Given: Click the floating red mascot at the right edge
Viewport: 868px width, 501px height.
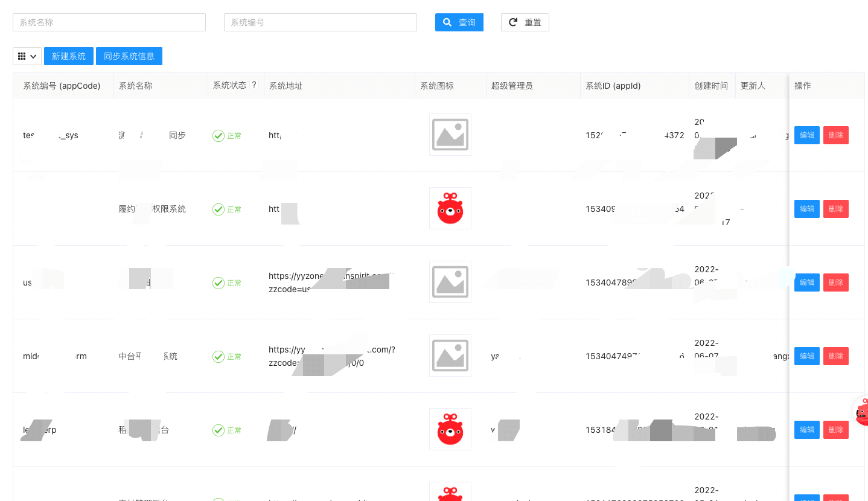Looking at the screenshot, I should (x=861, y=412).
